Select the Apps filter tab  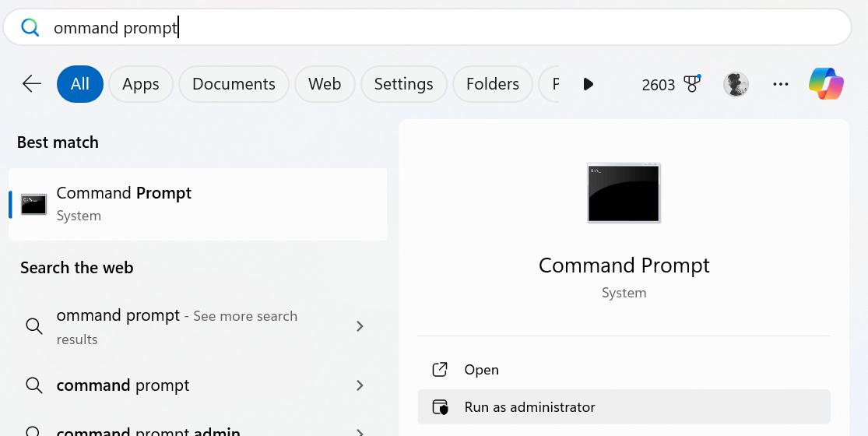pos(141,84)
